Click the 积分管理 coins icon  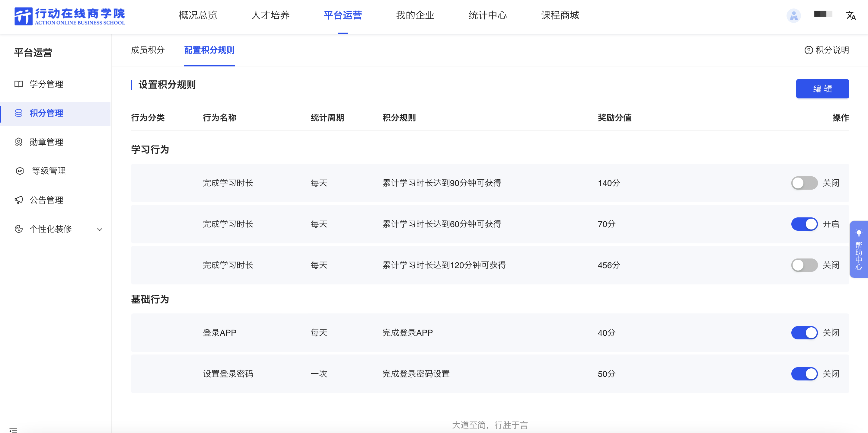click(x=19, y=113)
